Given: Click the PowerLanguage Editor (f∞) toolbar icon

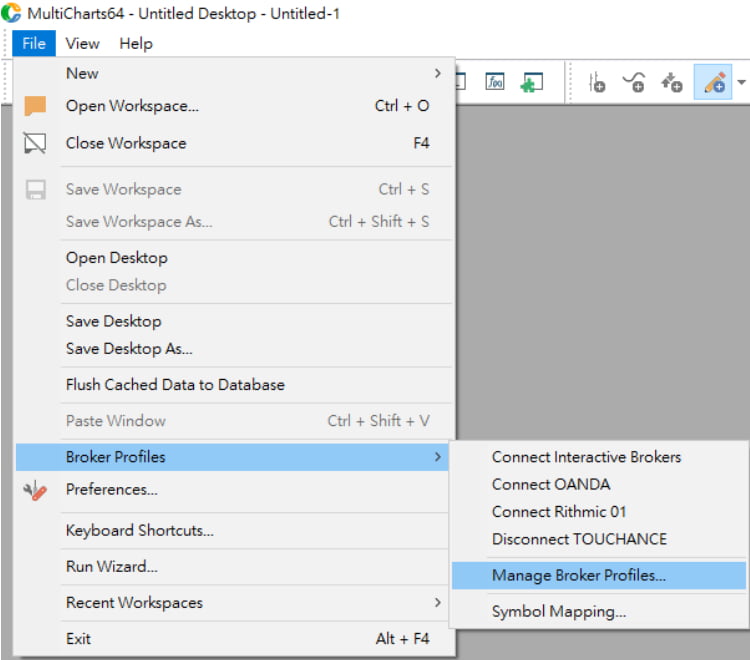Looking at the screenshot, I should (495, 82).
